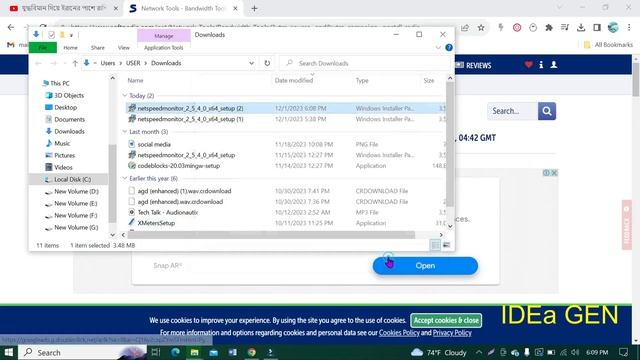Sort files by Type column
640x360 pixels.
362,80
